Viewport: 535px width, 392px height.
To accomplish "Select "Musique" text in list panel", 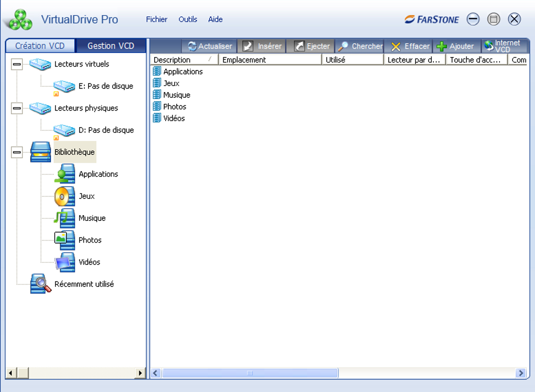I will pyautogui.click(x=177, y=95).
